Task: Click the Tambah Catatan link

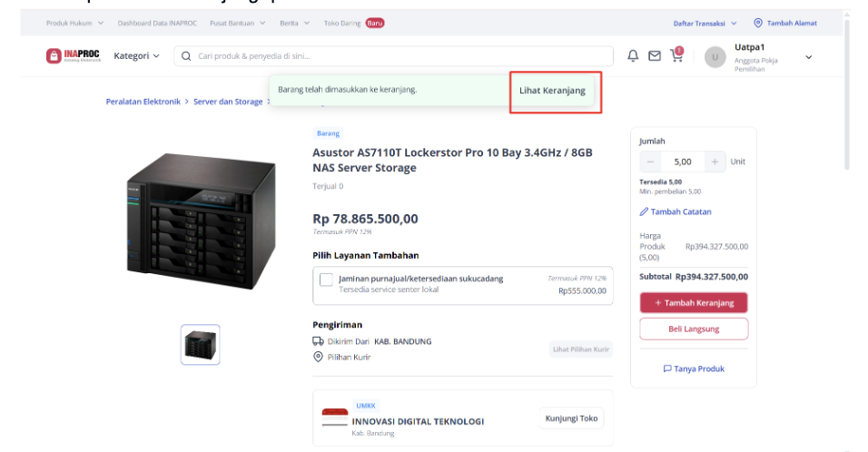Action: click(x=681, y=211)
